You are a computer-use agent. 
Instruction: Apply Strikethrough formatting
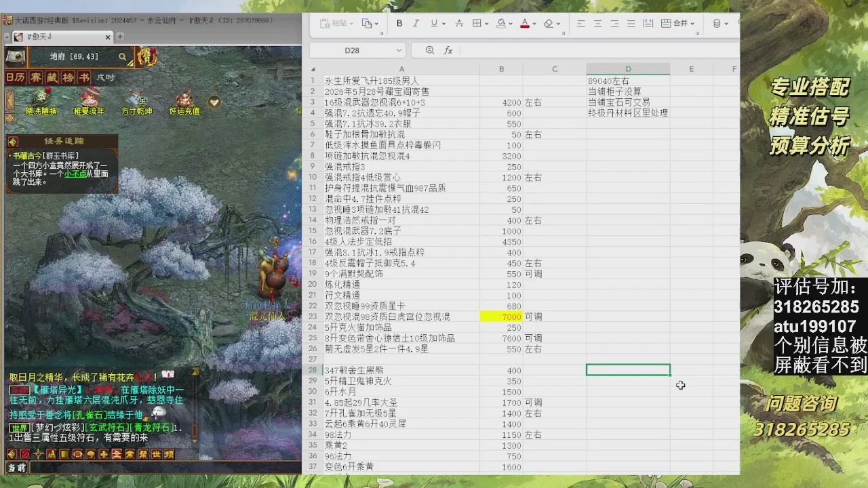pyautogui.click(x=459, y=23)
